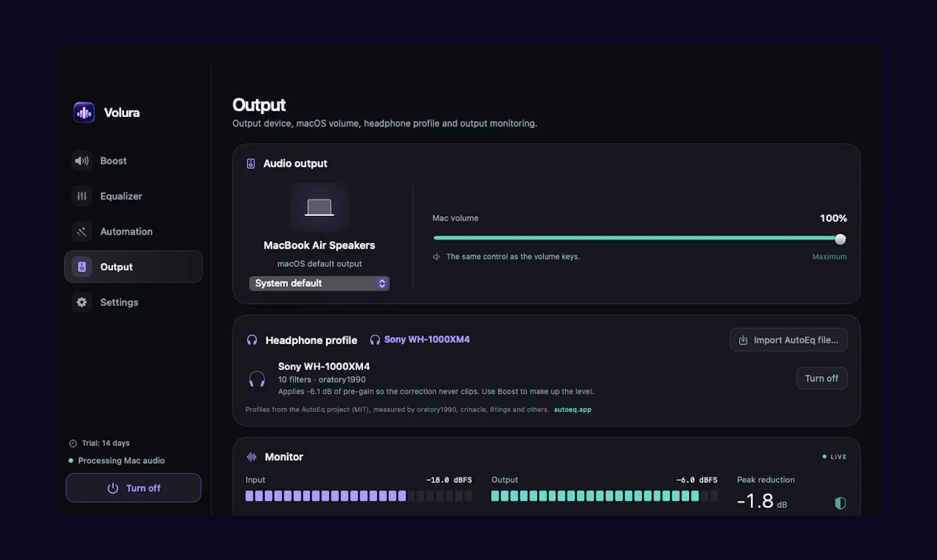The height and width of the screenshot is (560, 937).
Task: Click the Processing Mac audio status
Action: click(121, 461)
